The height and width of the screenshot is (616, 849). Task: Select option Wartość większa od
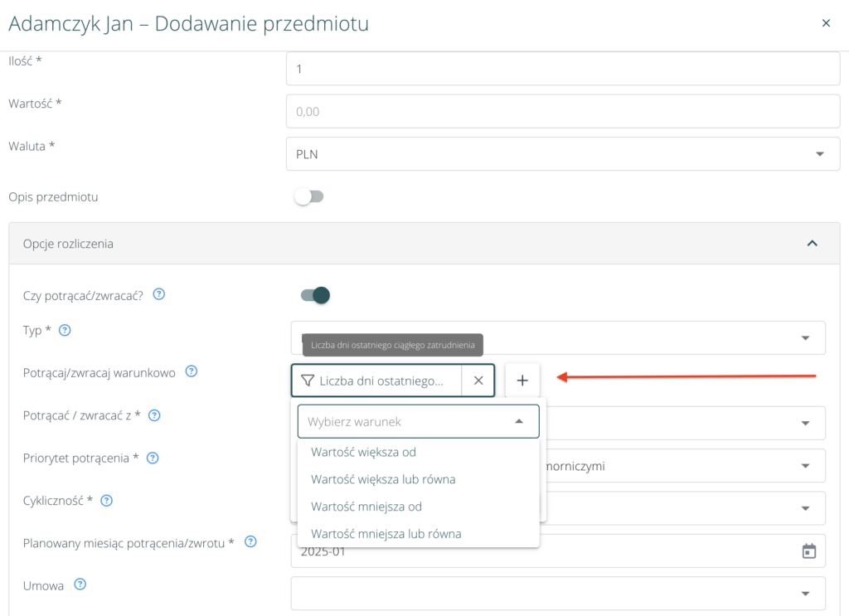(x=363, y=452)
